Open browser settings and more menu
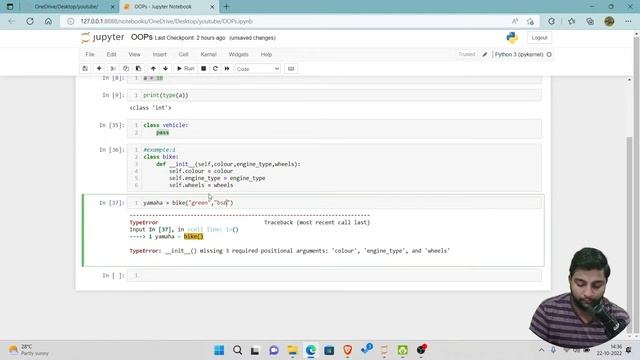 point(628,21)
